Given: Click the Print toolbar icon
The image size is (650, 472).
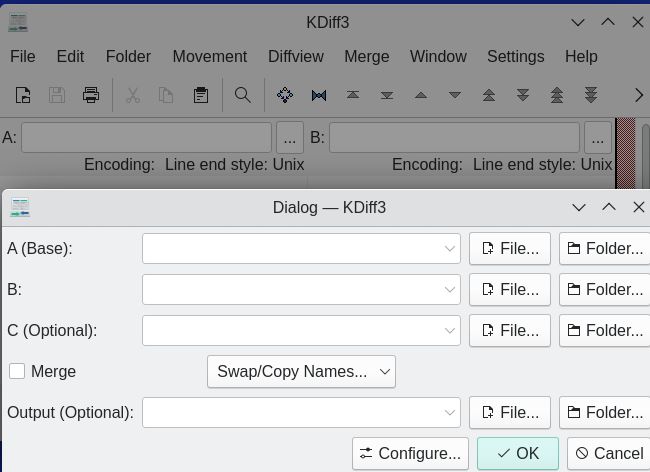Looking at the screenshot, I should tap(91, 95).
